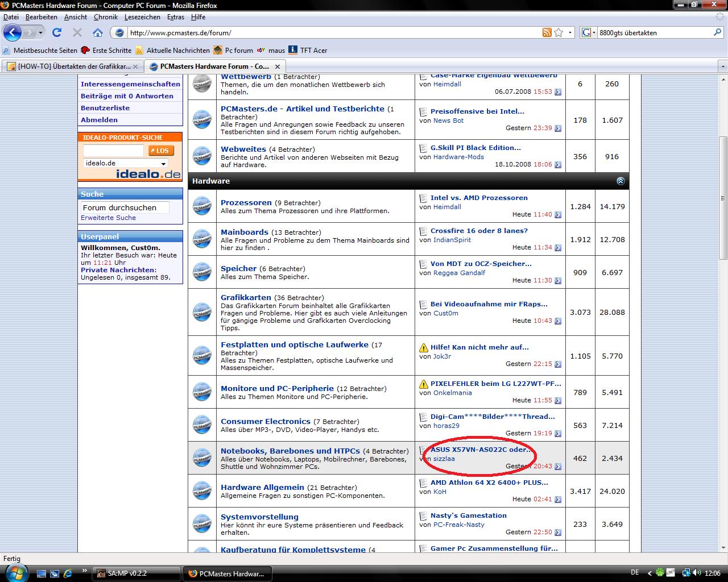Click the Forum durchsuchen search field
This screenshot has height=582, width=728.
pyautogui.click(x=125, y=207)
